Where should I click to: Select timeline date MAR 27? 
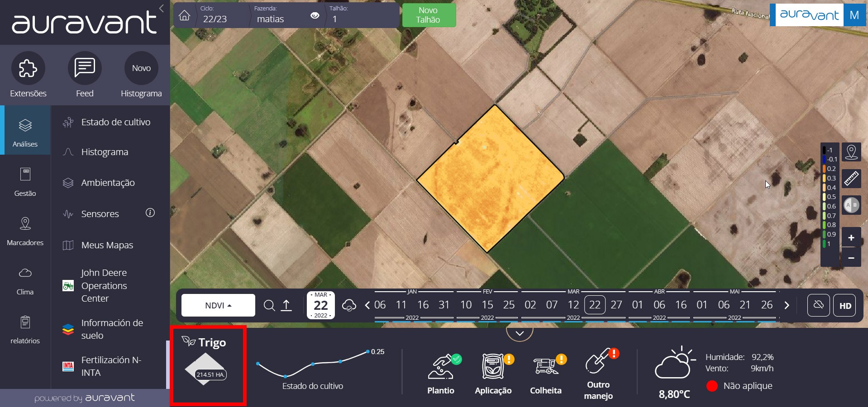[616, 305]
